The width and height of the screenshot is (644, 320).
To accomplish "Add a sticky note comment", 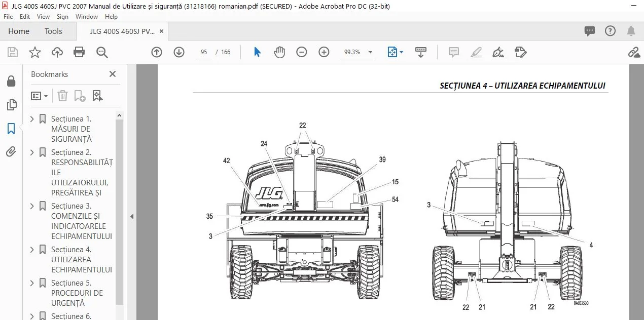I will (x=454, y=52).
